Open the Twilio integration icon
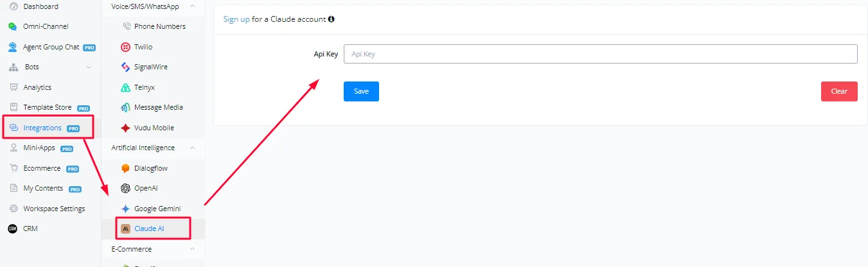 click(x=126, y=47)
